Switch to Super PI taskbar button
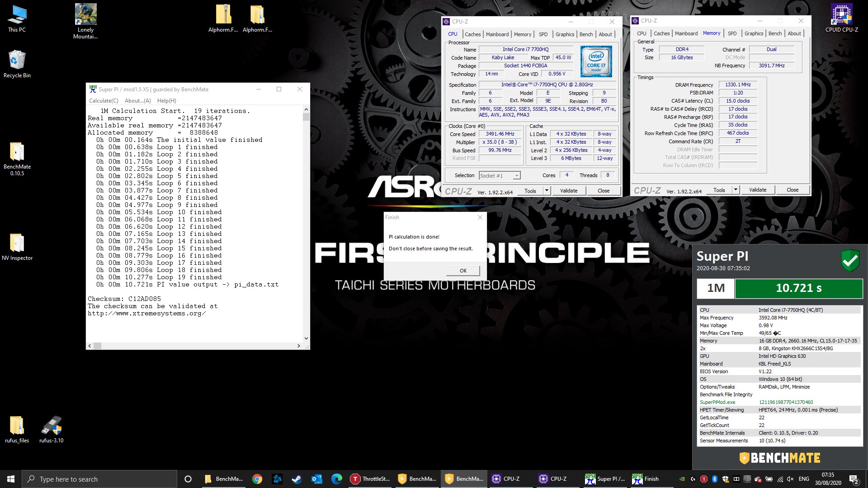868x488 pixels. [x=605, y=479]
